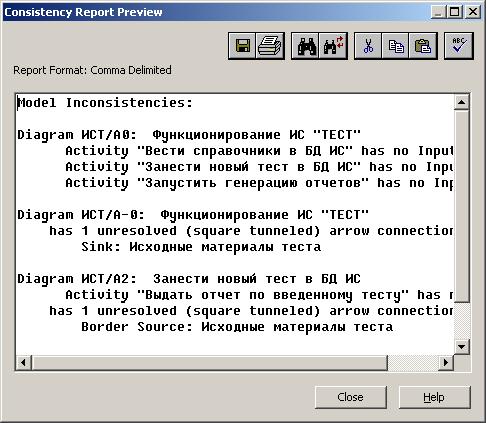Paste from clipboard icon

click(423, 46)
